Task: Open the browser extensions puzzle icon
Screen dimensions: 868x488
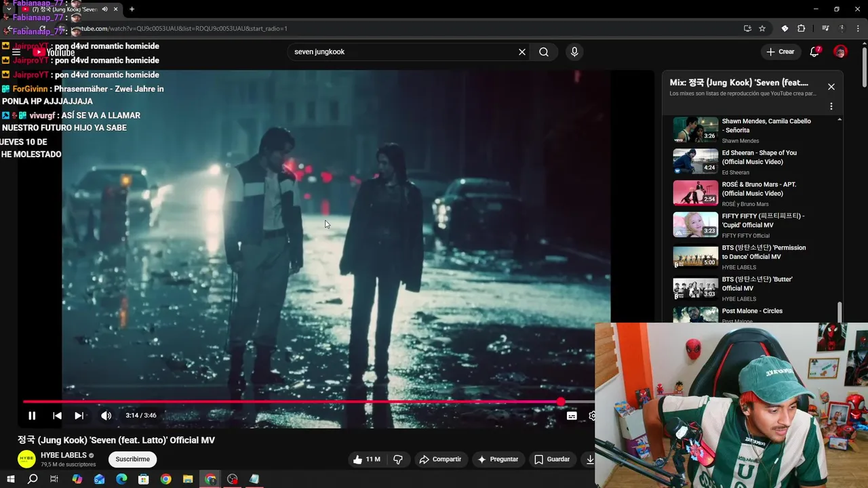Action: pos(802,28)
